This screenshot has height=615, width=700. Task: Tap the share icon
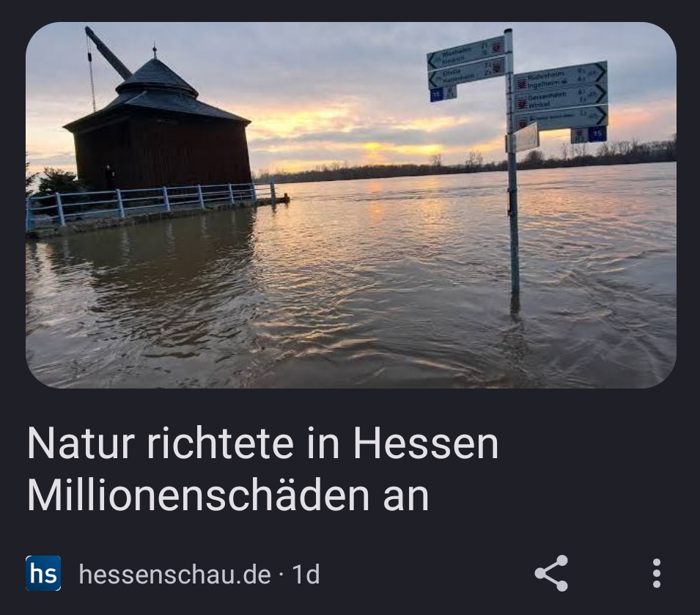(551, 573)
